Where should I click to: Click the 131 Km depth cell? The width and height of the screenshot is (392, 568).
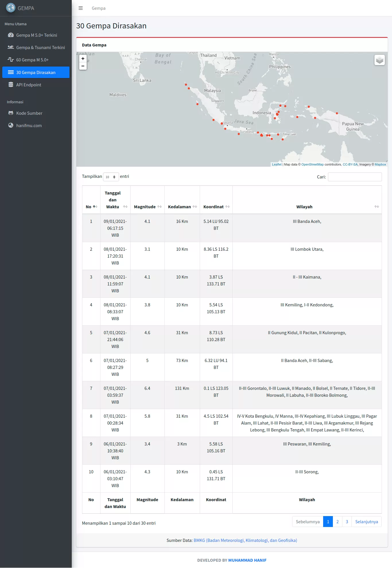(x=182, y=395)
